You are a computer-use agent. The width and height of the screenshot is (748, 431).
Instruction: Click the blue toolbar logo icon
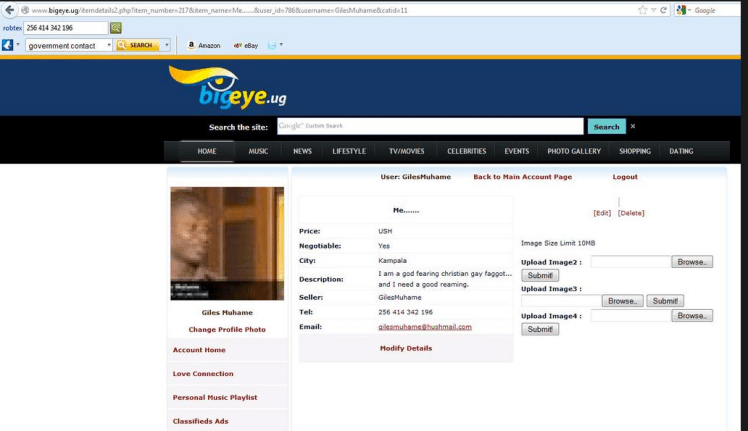coord(8,45)
